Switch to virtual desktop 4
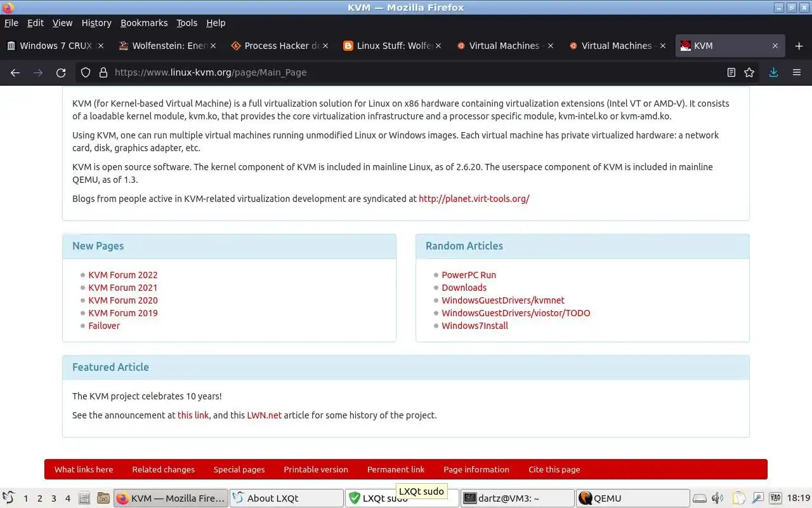The height and width of the screenshot is (508, 812). [68, 498]
